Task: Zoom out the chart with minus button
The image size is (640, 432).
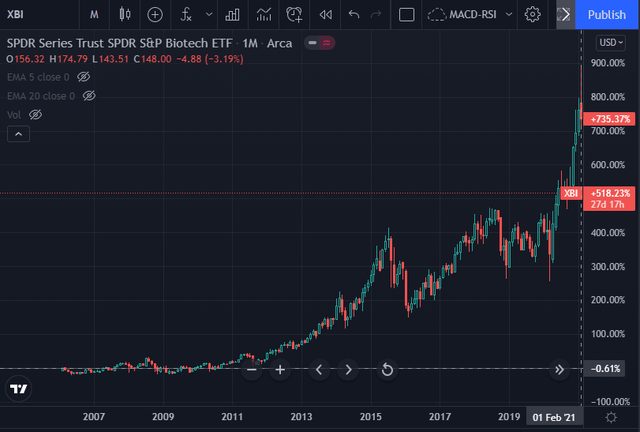Action: [x=252, y=370]
